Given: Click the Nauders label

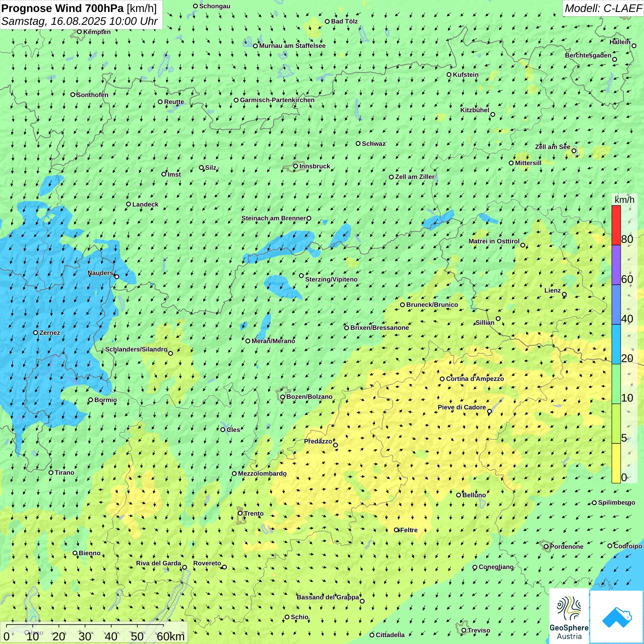Looking at the screenshot, I should [x=100, y=273].
